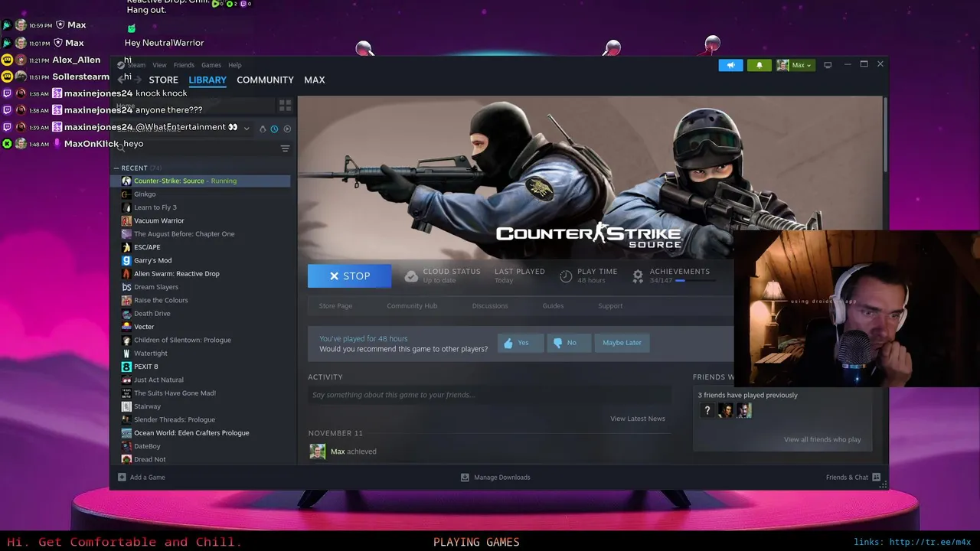Click the cloud status icon

[x=411, y=276]
